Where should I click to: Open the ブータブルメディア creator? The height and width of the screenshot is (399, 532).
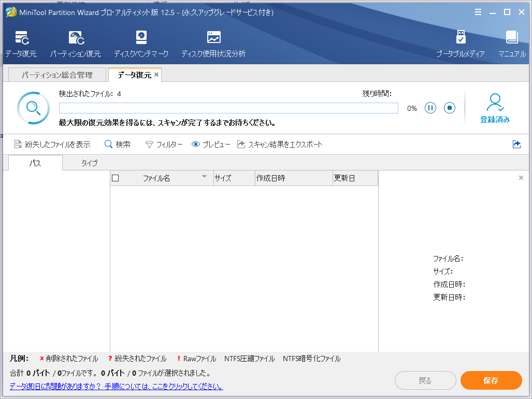coord(461,42)
